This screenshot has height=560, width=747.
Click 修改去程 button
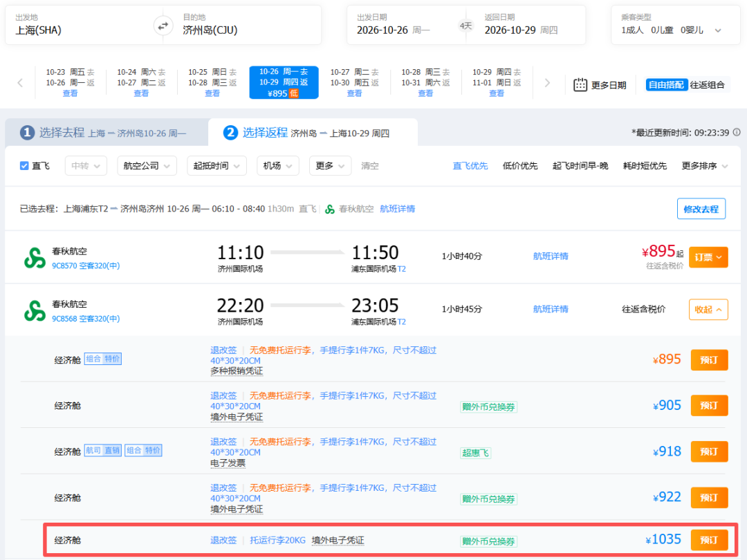pos(701,209)
